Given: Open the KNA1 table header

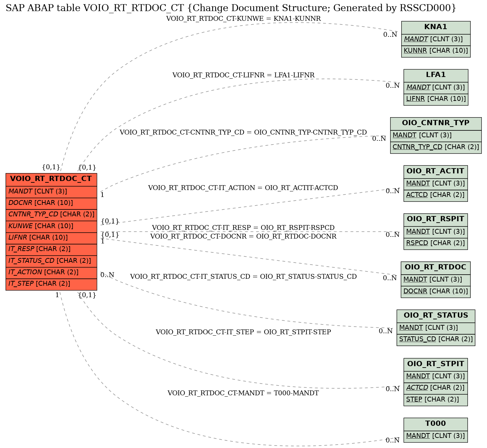Looking at the screenshot, I should 436,27.
